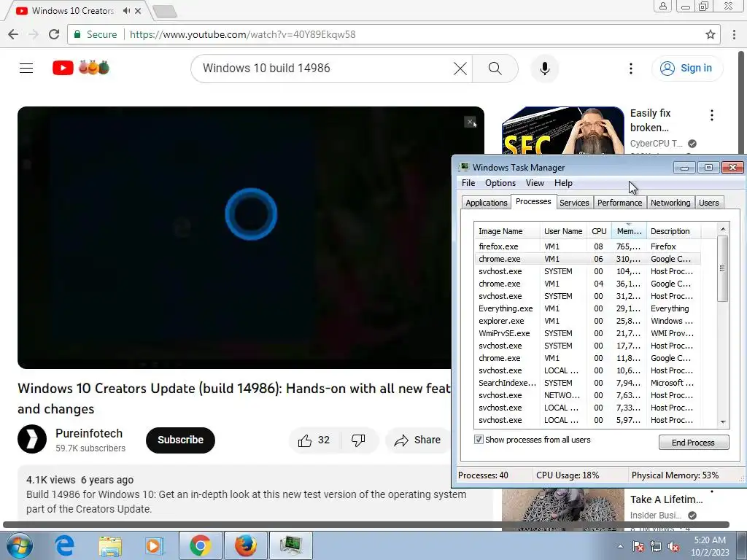Viewport: 747px width, 560px height.
Task: Click the Chrome address bar URL
Action: coord(242,34)
